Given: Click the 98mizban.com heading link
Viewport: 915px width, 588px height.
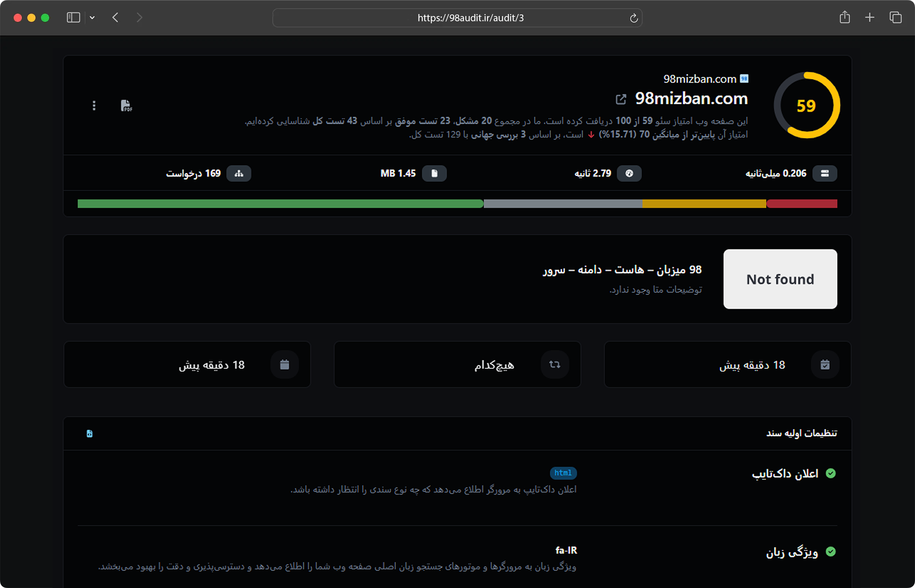Looking at the screenshot, I should pos(691,99).
